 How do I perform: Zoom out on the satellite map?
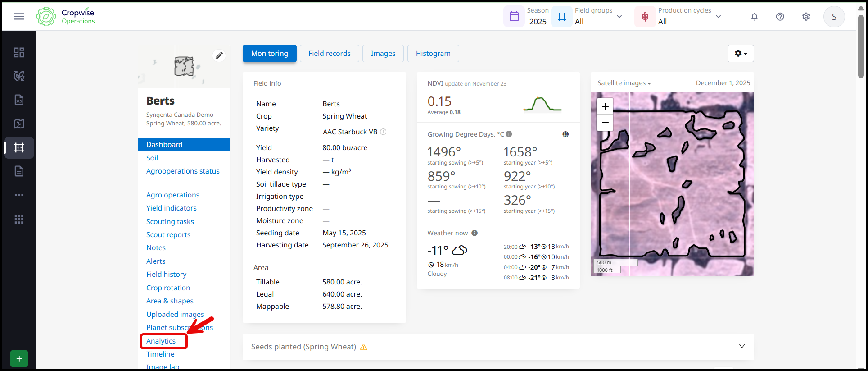[605, 123]
